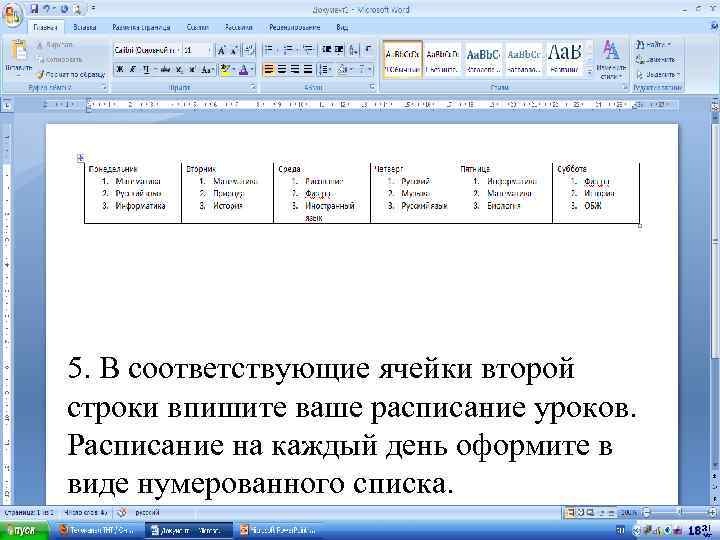Viewport: 720px width, 540px height.
Task: Cut selection with Вырезать
Action: point(55,45)
